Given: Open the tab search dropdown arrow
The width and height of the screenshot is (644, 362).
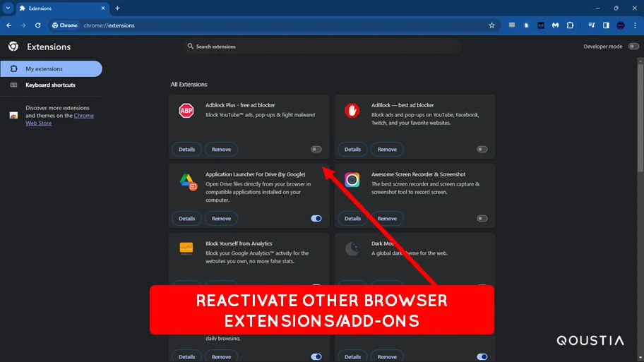Looking at the screenshot, I should [x=8, y=8].
